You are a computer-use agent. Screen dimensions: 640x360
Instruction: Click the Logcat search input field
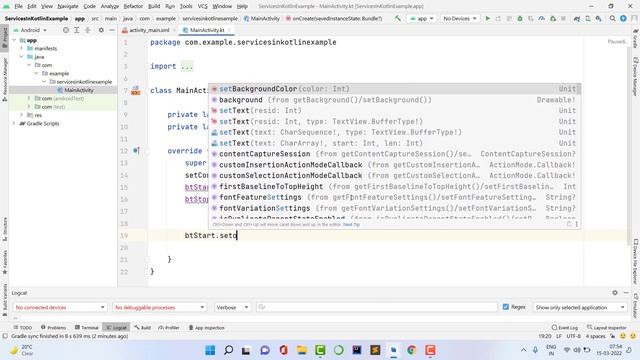click(x=377, y=307)
